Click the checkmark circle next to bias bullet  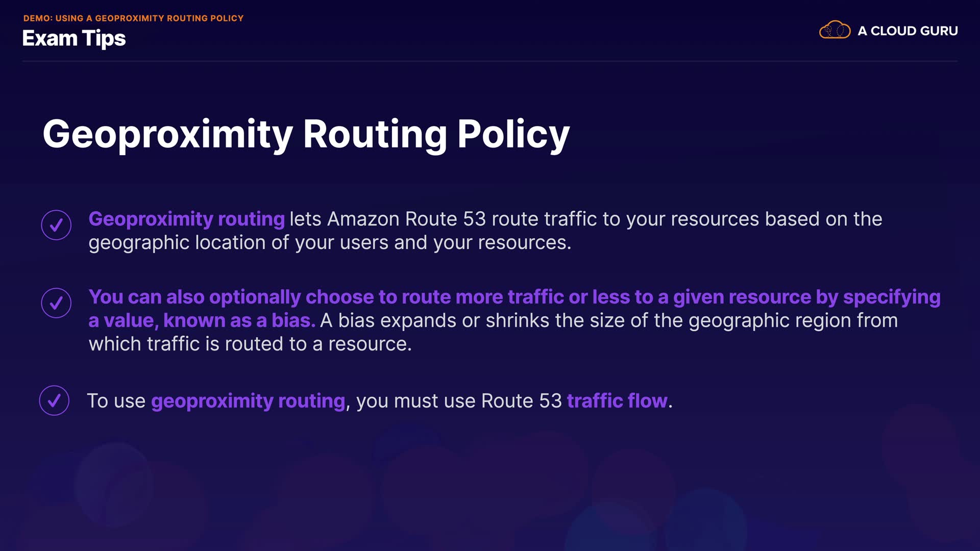56,303
